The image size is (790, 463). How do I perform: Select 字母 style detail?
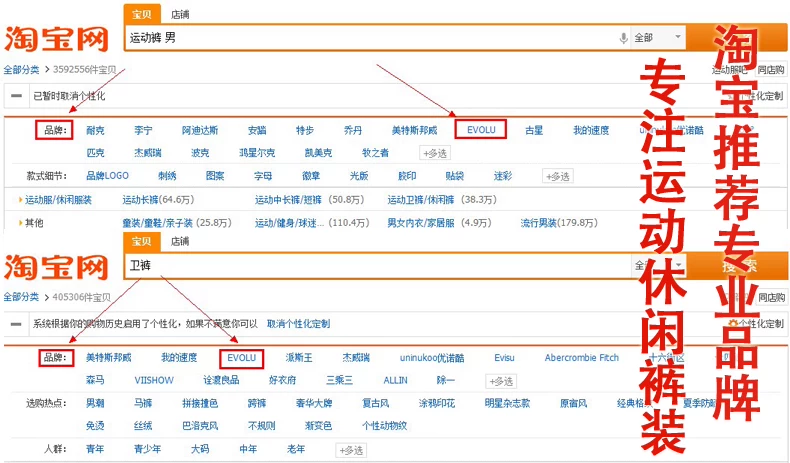(263, 176)
